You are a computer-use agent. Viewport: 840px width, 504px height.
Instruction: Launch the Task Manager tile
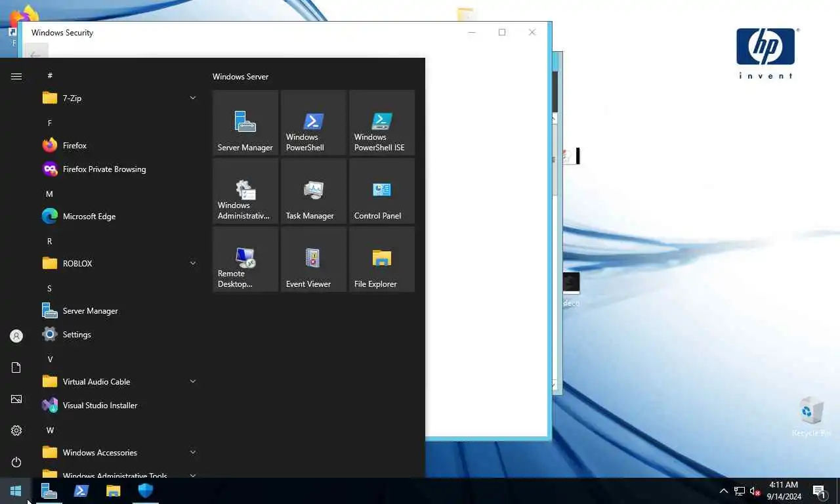pyautogui.click(x=314, y=191)
